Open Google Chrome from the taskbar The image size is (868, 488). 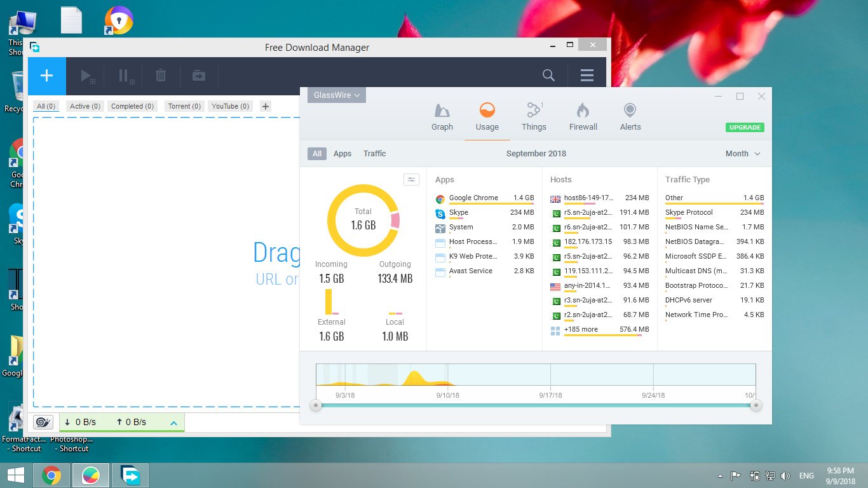51,475
